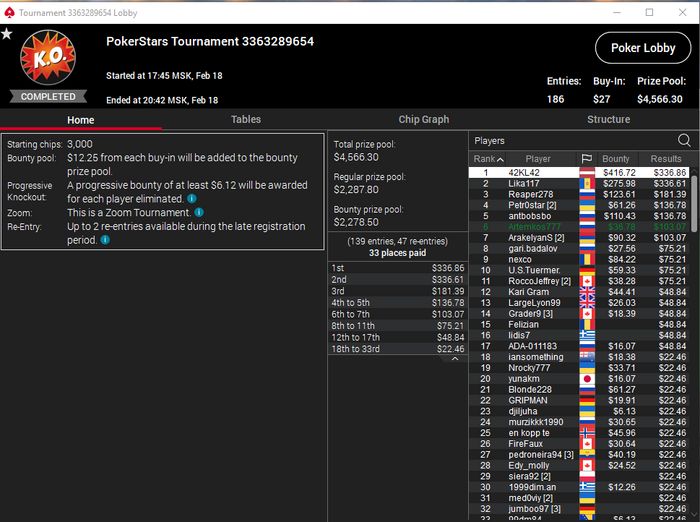Collapse the payout list with chevron
700x522 pixels.
pyautogui.click(x=455, y=359)
